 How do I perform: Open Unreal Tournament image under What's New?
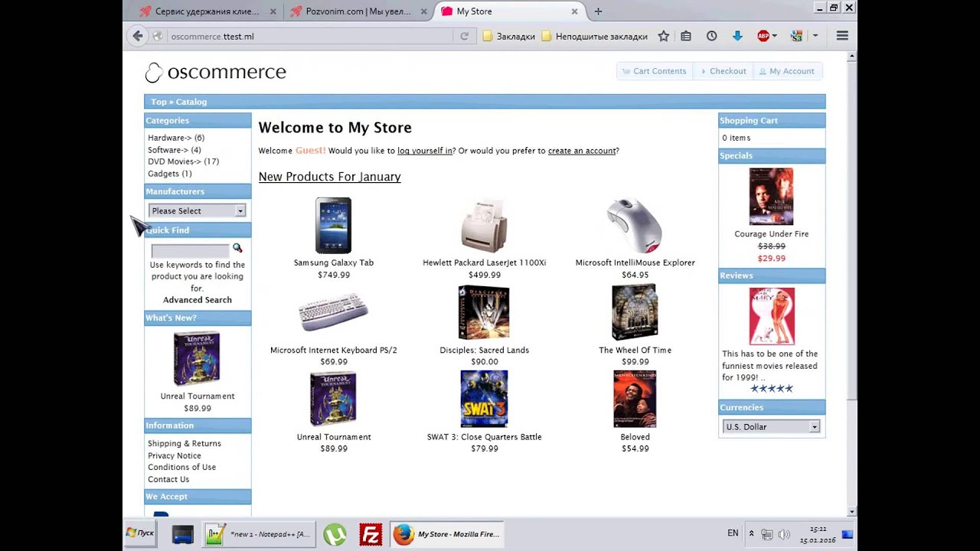[197, 359]
